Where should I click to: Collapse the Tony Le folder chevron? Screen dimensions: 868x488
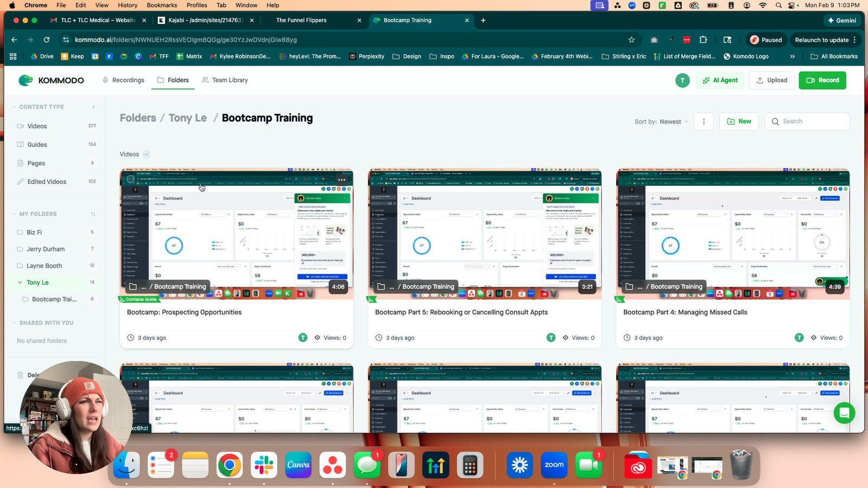click(x=20, y=282)
